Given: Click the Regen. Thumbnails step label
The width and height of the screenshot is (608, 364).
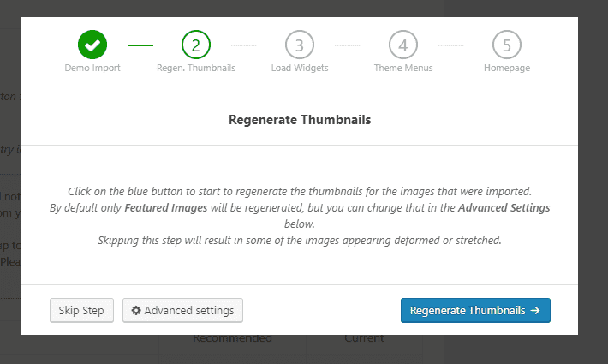Looking at the screenshot, I should [x=196, y=68].
